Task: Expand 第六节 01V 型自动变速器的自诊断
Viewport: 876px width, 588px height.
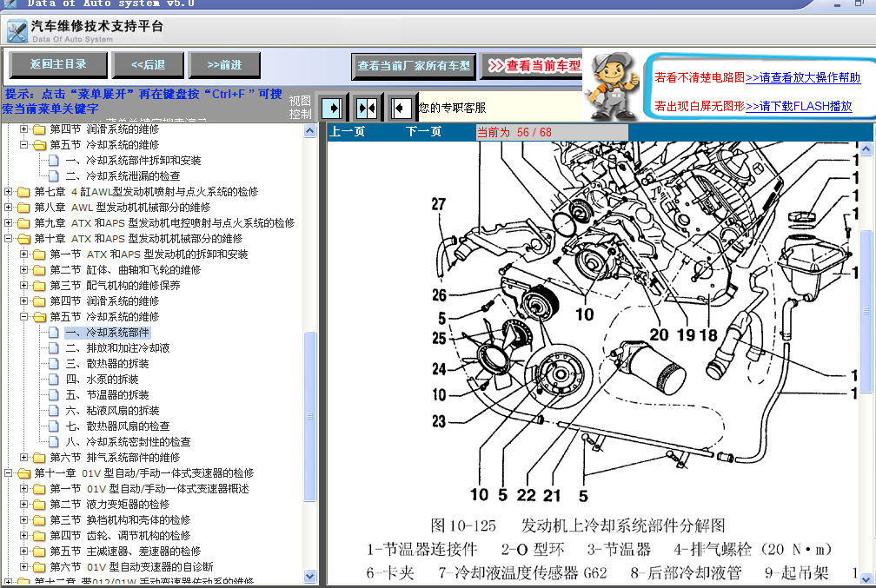Action: (24, 567)
